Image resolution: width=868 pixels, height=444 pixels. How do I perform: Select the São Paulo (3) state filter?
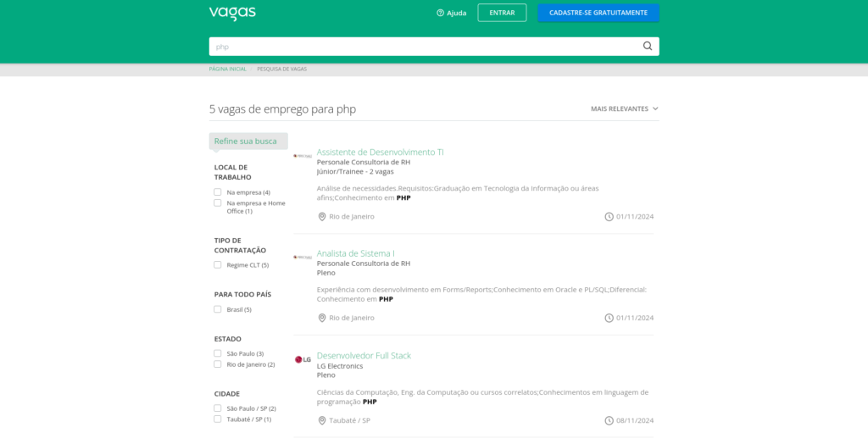tap(218, 353)
